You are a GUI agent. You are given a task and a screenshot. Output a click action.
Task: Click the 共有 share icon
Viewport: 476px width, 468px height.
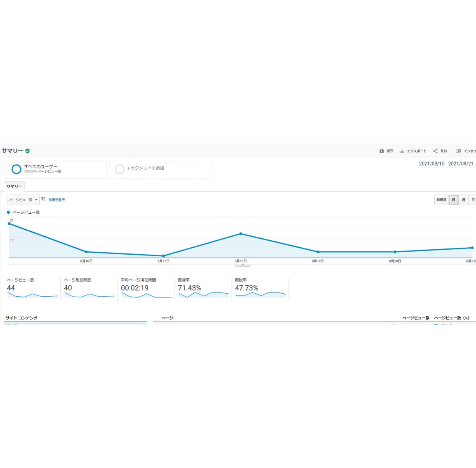[x=435, y=151]
